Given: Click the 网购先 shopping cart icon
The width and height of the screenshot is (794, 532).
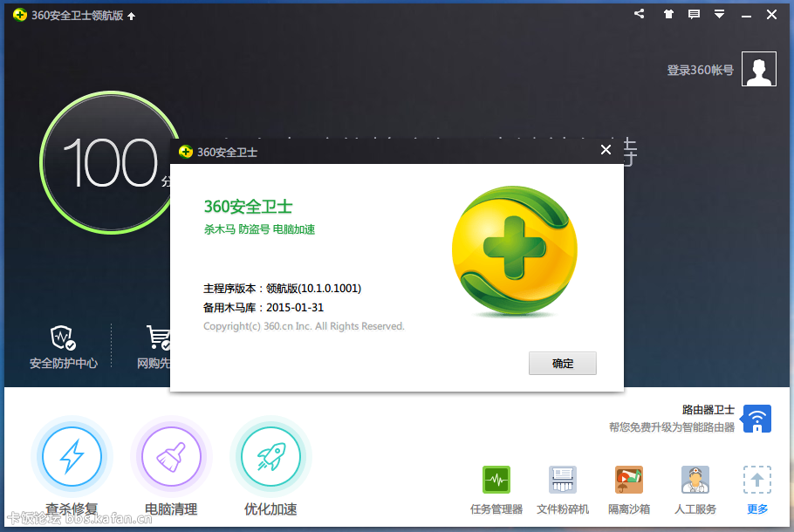Looking at the screenshot, I should [x=158, y=338].
